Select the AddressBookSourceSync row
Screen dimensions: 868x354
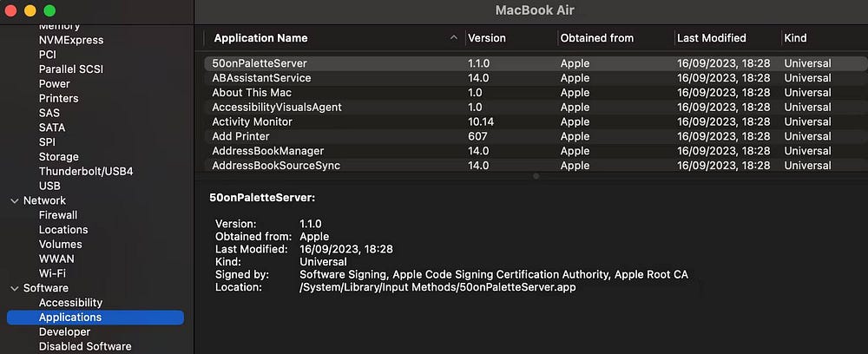pos(536,166)
